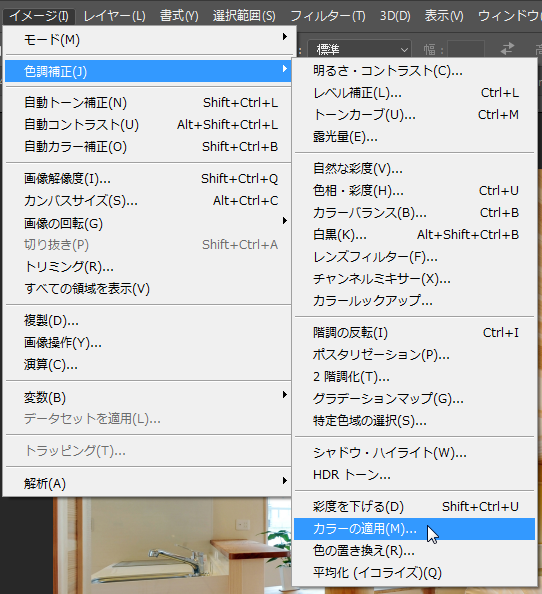Open the 選択範囲(S) menu
The height and width of the screenshot is (594, 542).
244,16
